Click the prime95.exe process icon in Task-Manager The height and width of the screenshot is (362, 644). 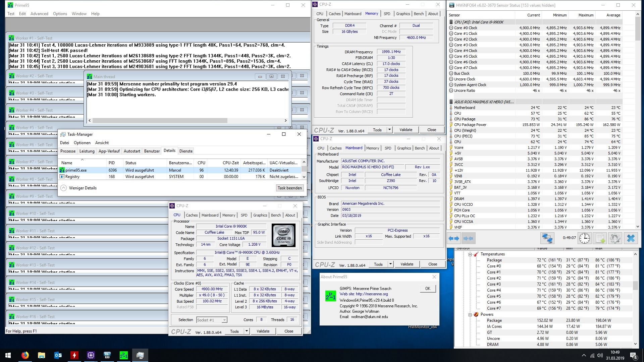coord(62,170)
